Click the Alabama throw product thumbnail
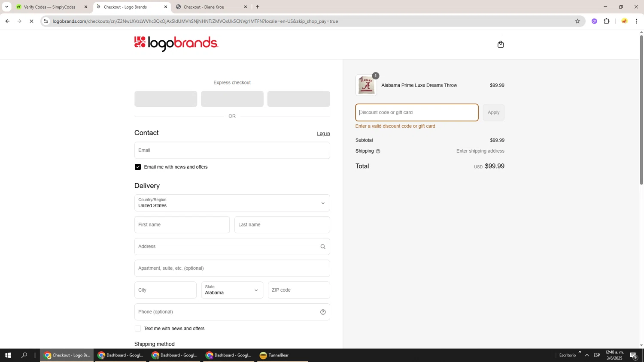Viewport: 644px width, 362px height. coord(366,85)
